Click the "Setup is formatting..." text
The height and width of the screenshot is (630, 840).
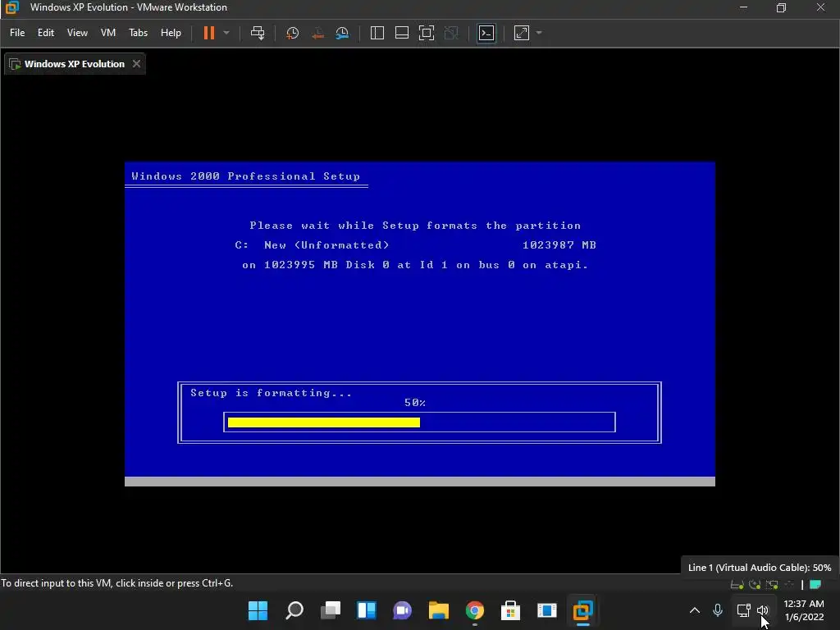271,393
